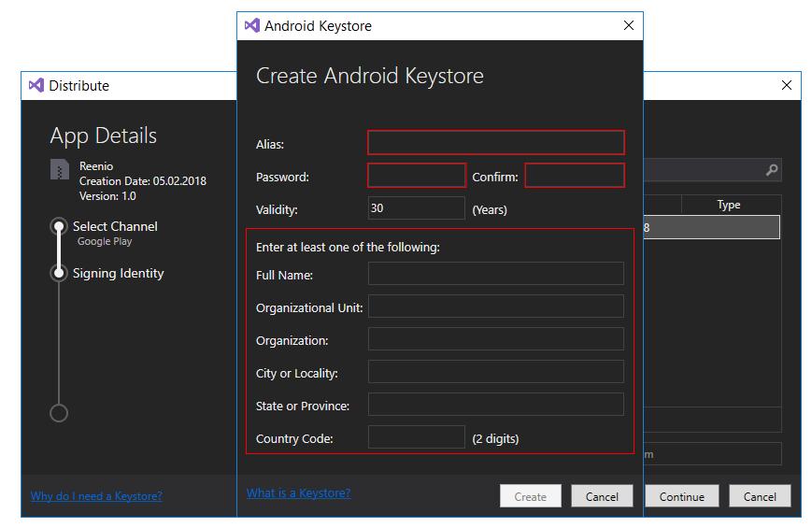Focus the City or Locality field
Screen dimensions: 812x528
point(496,372)
